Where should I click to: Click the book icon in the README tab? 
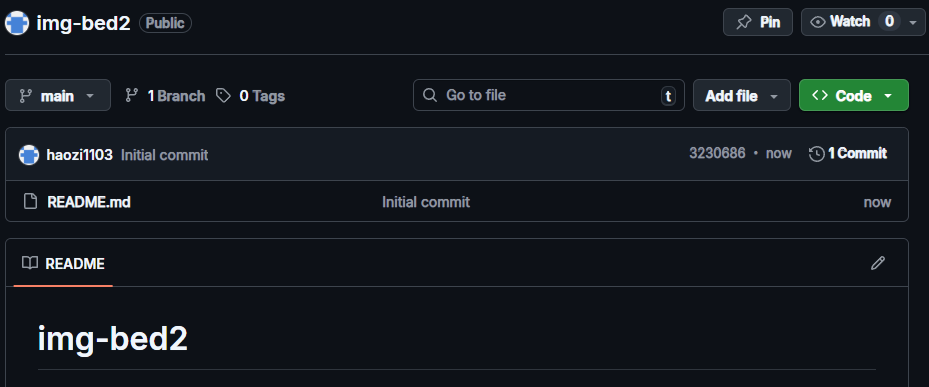click(30, 263)
